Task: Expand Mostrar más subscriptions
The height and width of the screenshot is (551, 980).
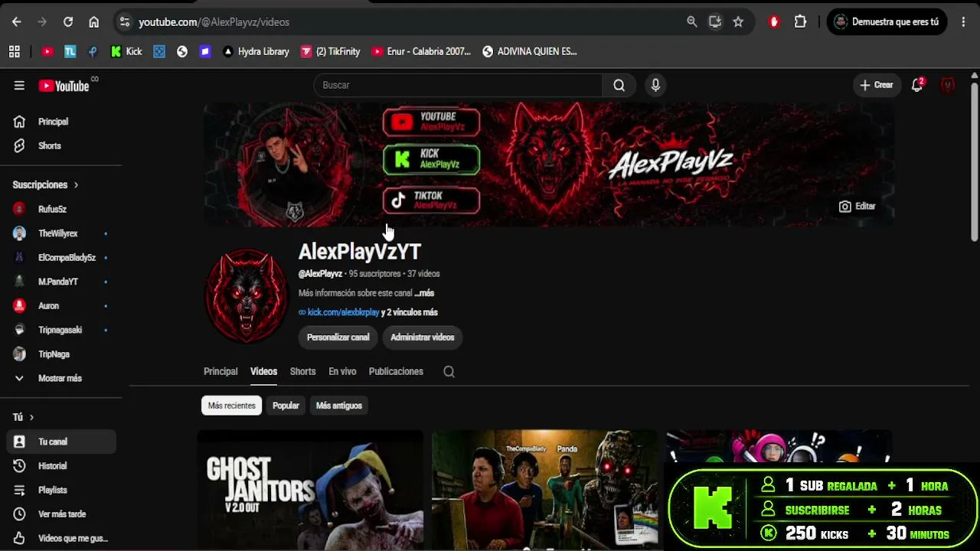Action: [x=61, y=378]
